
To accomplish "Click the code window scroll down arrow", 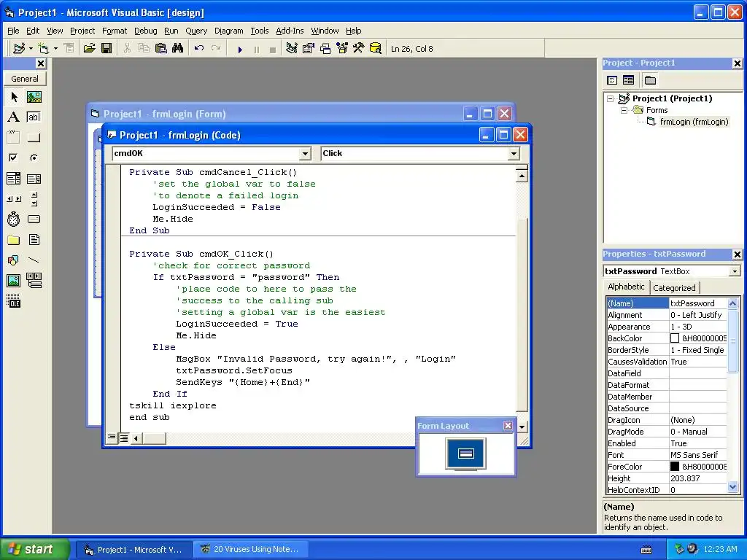I will (522, 427).
